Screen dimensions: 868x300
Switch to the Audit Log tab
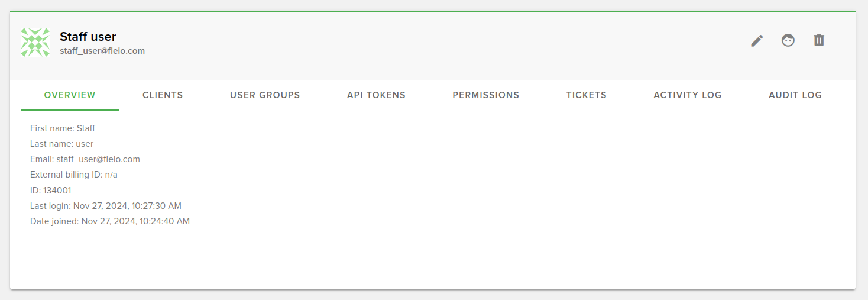click(x=795, y=95)
